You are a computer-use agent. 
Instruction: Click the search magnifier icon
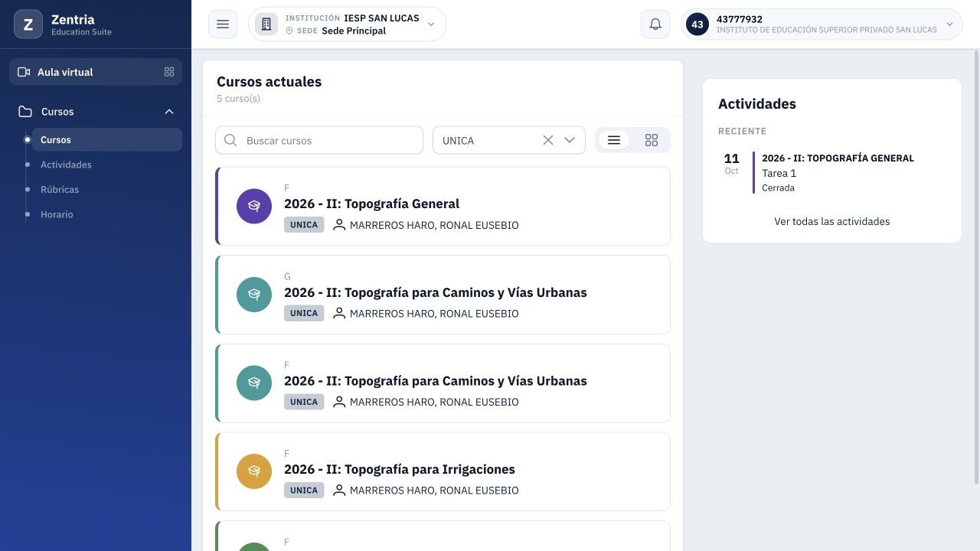pos(230,140)
